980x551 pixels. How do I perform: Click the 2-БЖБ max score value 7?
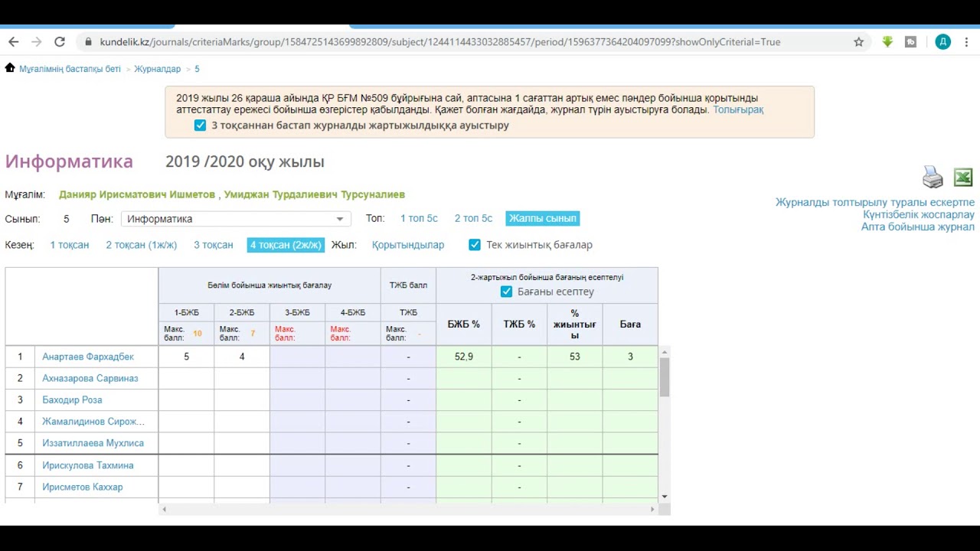click(253, 334)
